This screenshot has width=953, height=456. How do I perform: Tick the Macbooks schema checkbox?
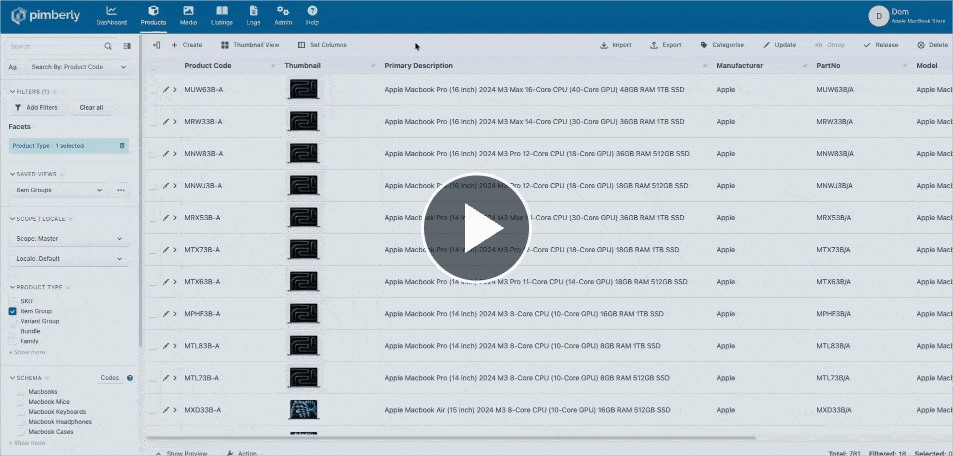pyautogui.click(x=21, y=392)
